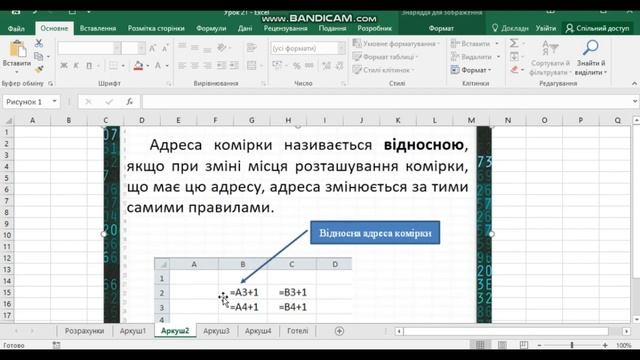640x360 pixels.
Task: Click the Middle Align icon
Action: click(x=195, y=47)
